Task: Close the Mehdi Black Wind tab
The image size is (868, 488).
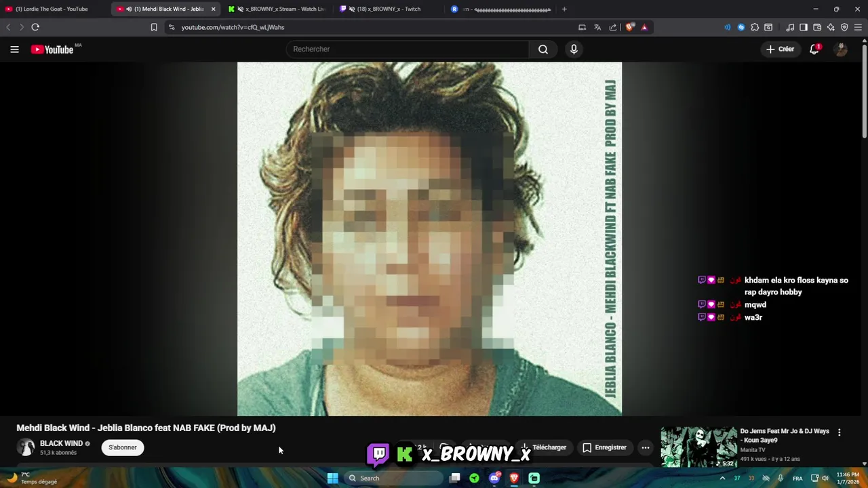Action: [x=213, y=9]
